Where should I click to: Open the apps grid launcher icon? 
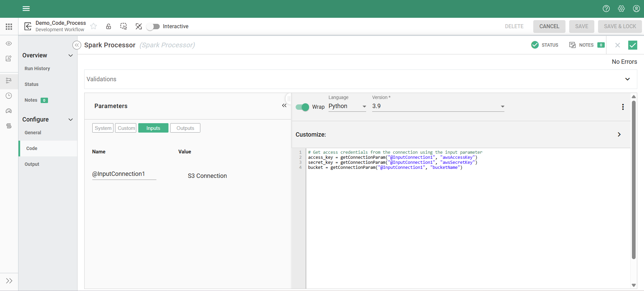[x=9, y=27]
